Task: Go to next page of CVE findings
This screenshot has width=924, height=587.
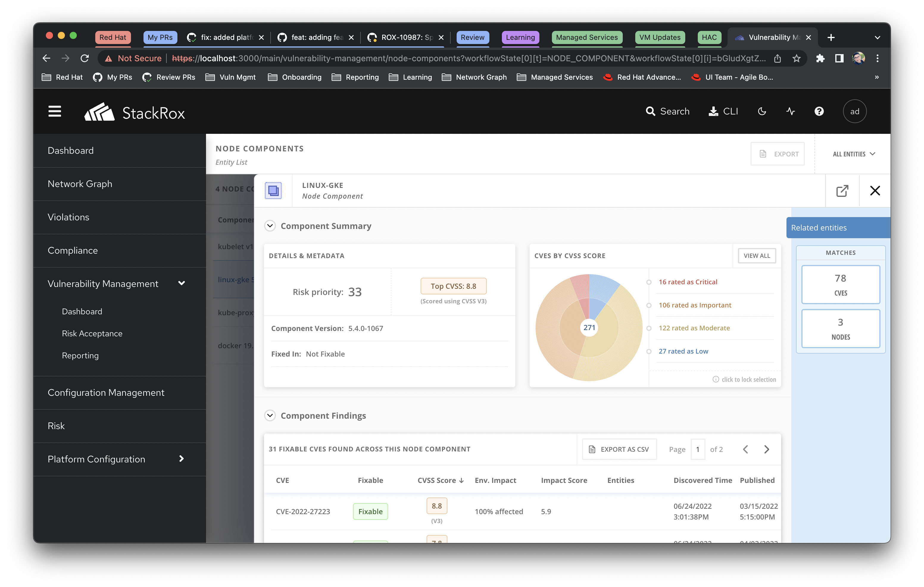Action: (x=766, y=449)
